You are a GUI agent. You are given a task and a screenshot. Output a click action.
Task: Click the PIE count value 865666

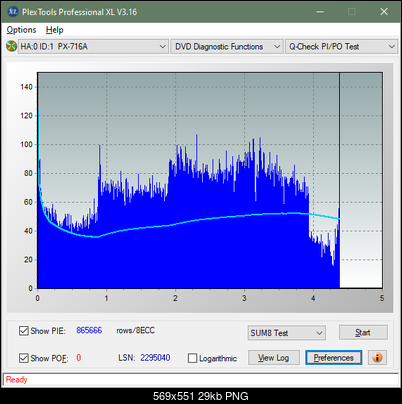89,330
